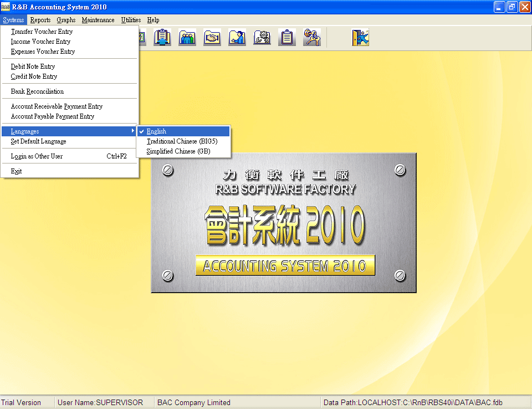Open the handshake folder toolbar icon
The width and height of the screenshot is (532, 409).
coord(212,37)
